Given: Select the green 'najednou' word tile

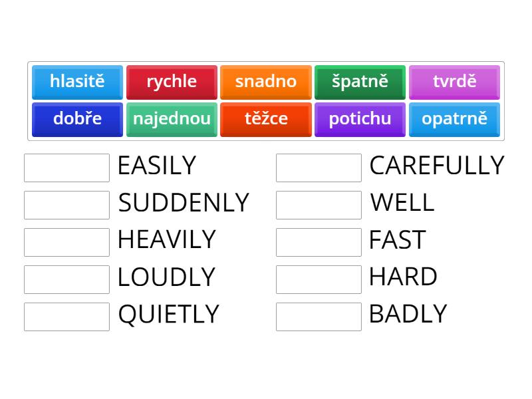Looking at the screenshot, I should coord(172,119).
